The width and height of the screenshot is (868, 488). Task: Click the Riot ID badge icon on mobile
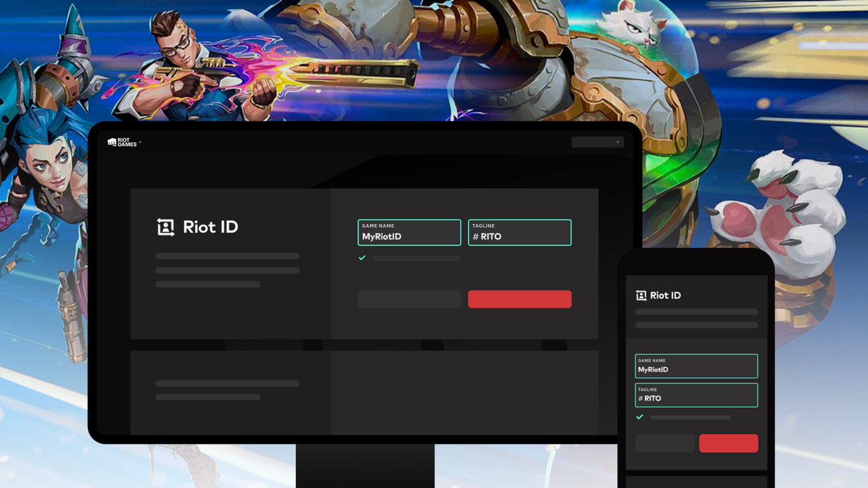[x=640, y=295]
